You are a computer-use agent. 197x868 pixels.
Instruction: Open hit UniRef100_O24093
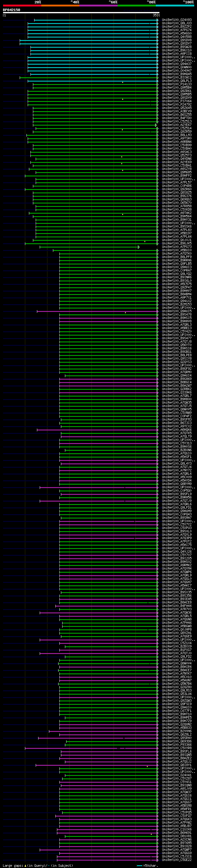click(x=177, y=20)
